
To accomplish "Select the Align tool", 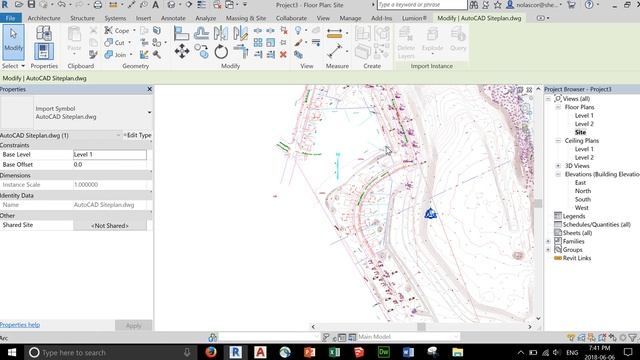I will tap(181, 33).
